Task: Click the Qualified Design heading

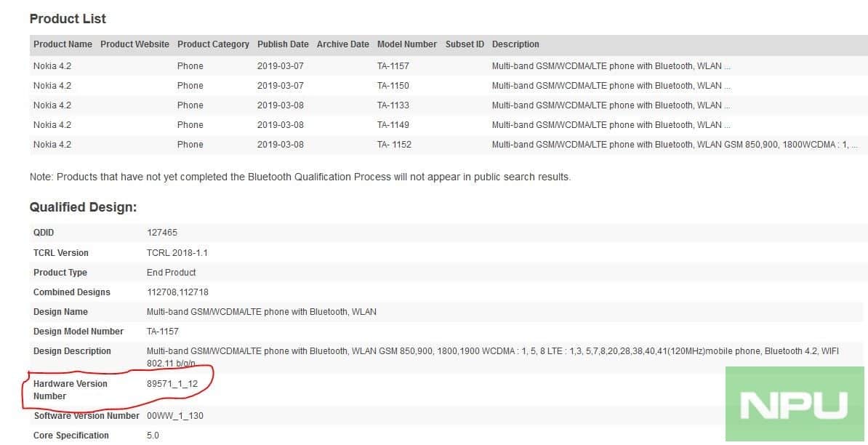Action: click(x=83, y=207)
